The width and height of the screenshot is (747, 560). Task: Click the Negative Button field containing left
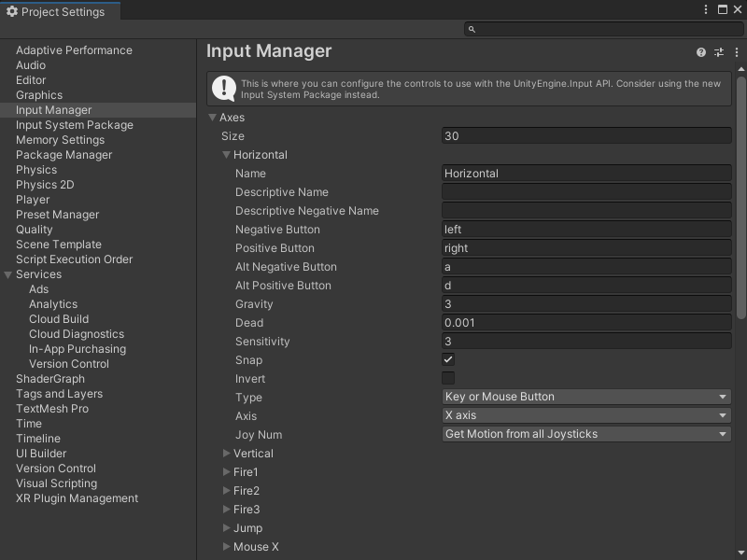point(586,229)
